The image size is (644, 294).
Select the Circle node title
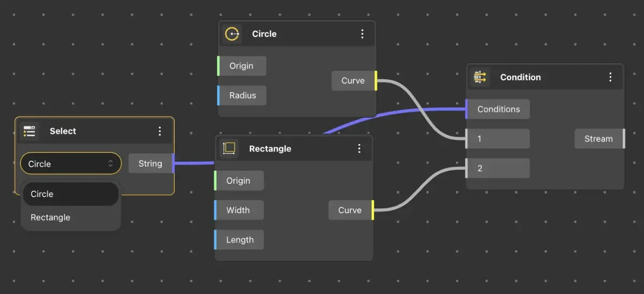[264, 34]
